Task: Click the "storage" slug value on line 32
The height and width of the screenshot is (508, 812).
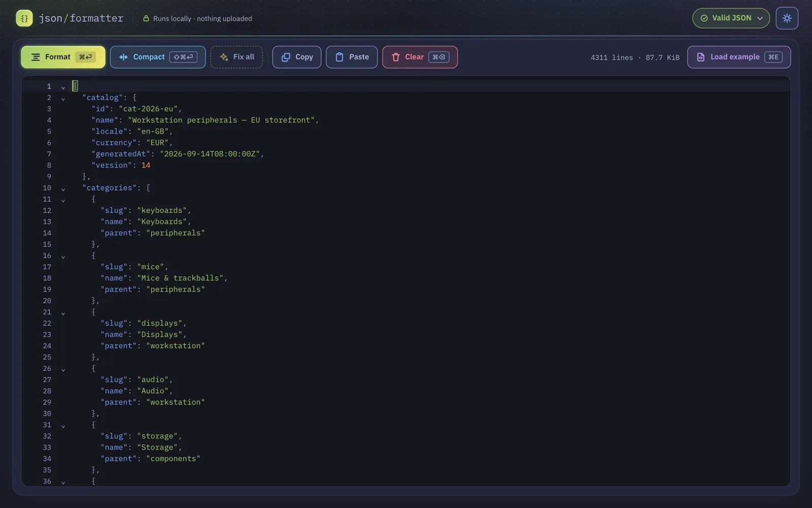Action: (x=157, y=436)
